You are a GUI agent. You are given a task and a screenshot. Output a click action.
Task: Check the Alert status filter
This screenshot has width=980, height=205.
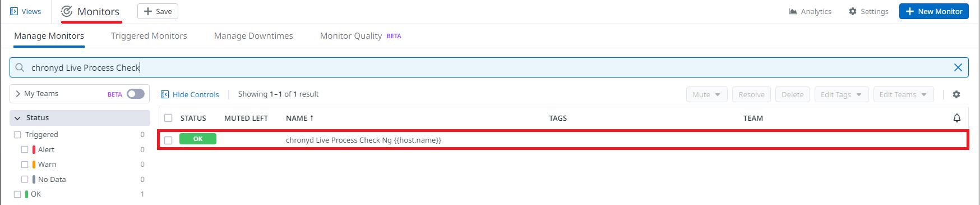point(25,149)
